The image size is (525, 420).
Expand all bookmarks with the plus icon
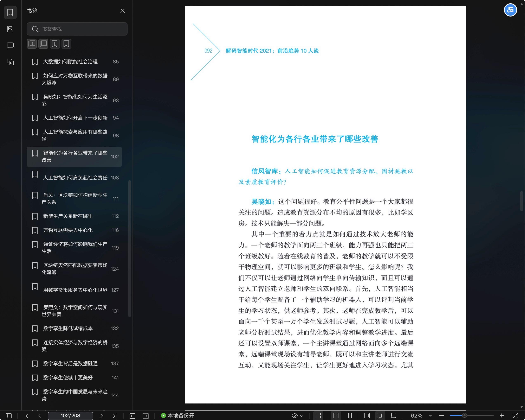coord(32,44)
